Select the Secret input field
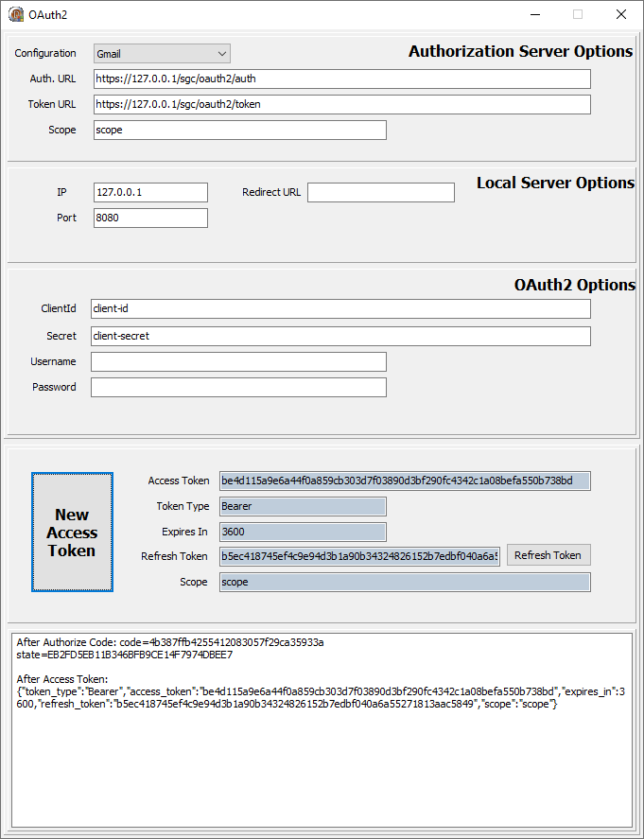 [x=340, y=336]
